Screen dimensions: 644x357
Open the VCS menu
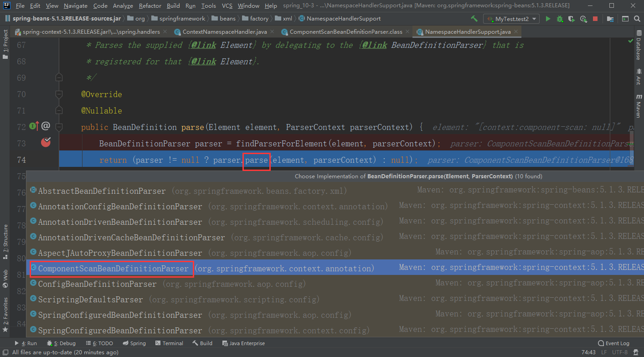(x=227, y=6)
